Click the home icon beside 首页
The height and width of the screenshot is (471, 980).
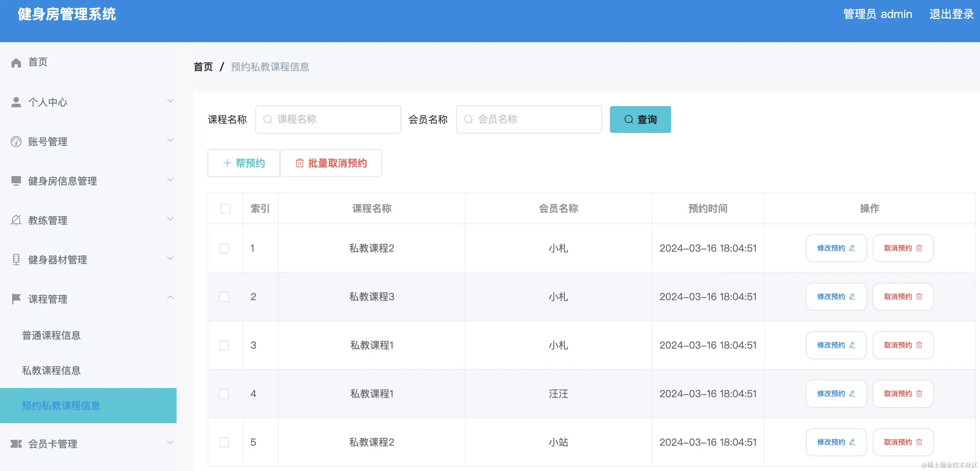tap(16, 62)
